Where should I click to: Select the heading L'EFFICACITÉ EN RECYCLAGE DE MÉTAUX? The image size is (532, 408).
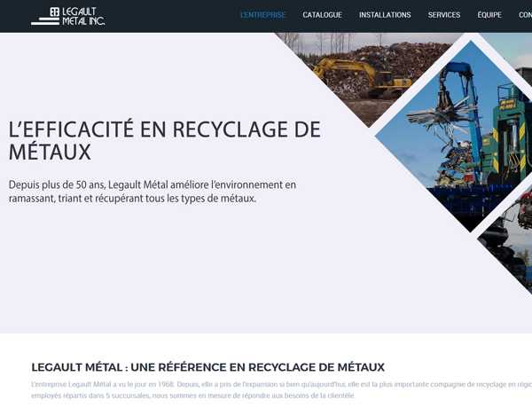[164, 140]
